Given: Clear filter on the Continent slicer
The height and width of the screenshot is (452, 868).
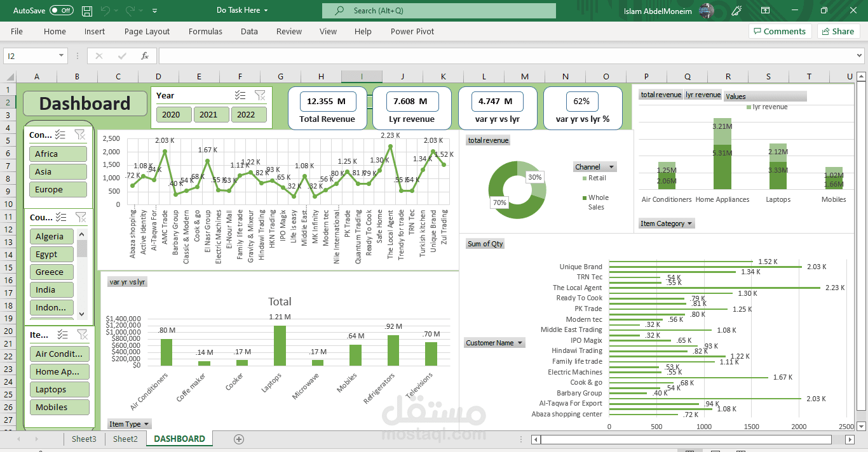Looking at the screenshot, I should (79, 134).
